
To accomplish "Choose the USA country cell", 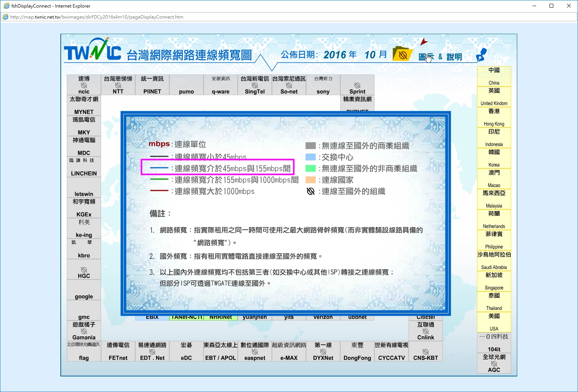I will pyautogui.click(x=494, y=322).
